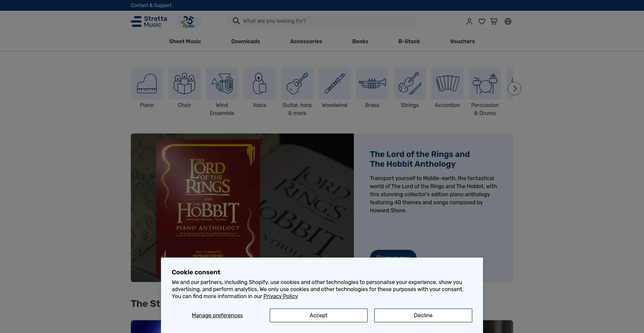Image resolution: width=644 pixels, height=333 pixels.
Task: Decline the cookie consent
Action: pyautogui.click(x=423, y=315)
